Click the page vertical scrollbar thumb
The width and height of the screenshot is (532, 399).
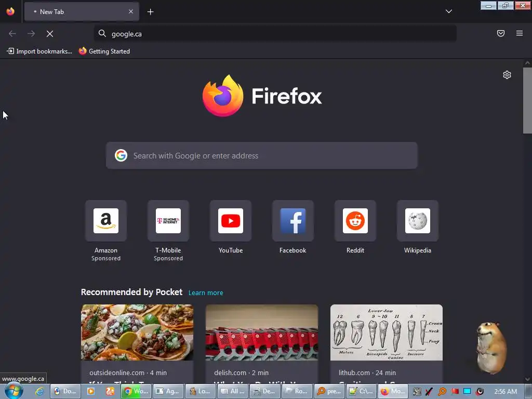(x=527, y=100)
